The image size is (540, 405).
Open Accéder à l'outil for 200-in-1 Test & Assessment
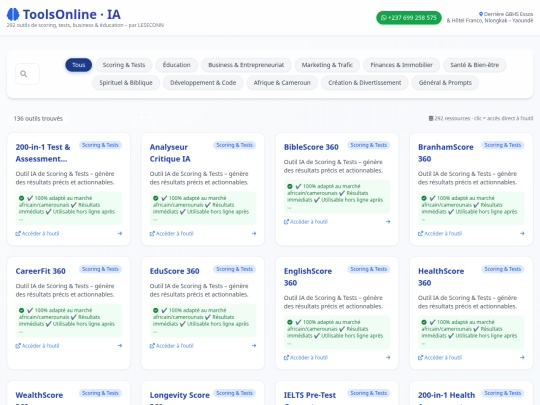point(37,233)
